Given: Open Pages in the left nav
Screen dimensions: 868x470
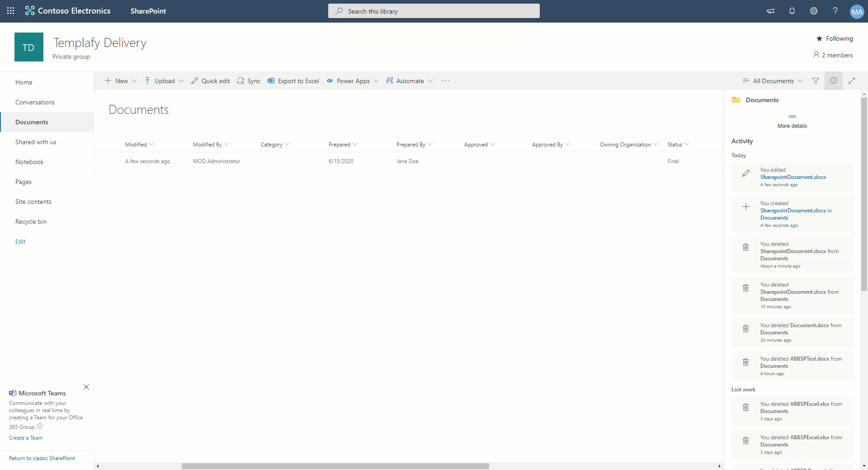Looking at the screenshot, I should click(24, 182).
